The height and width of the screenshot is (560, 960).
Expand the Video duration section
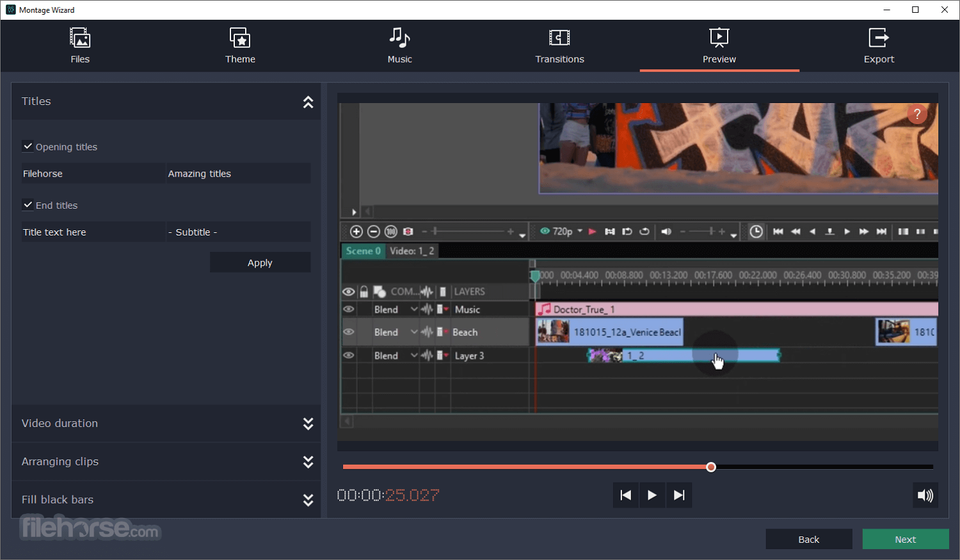pyautogui.click(x=308, y=424)
